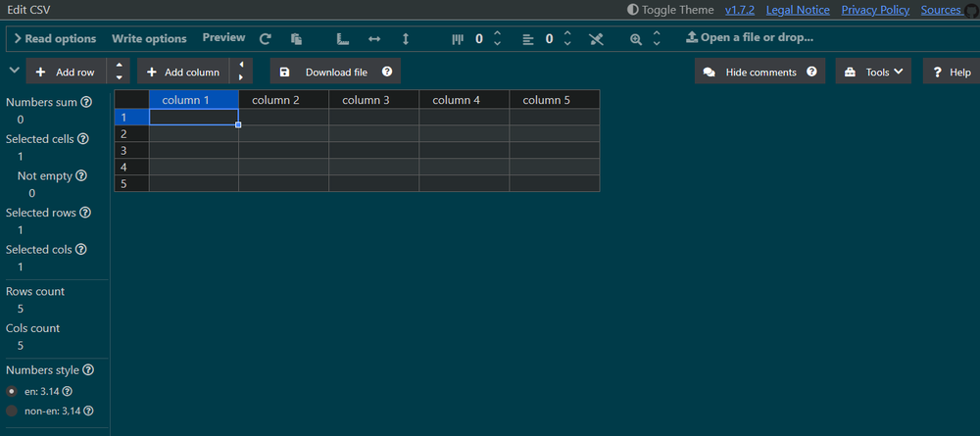The height and width of the screenshot is (436, 980).
Task: Open the Write options section
Action: [x=149, y=39]
